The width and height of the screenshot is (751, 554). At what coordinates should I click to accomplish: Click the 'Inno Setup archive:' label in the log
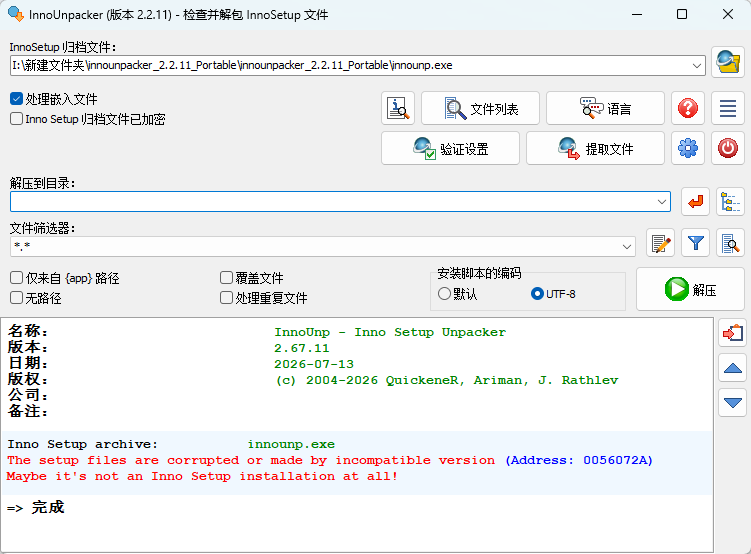pos(82,444)
